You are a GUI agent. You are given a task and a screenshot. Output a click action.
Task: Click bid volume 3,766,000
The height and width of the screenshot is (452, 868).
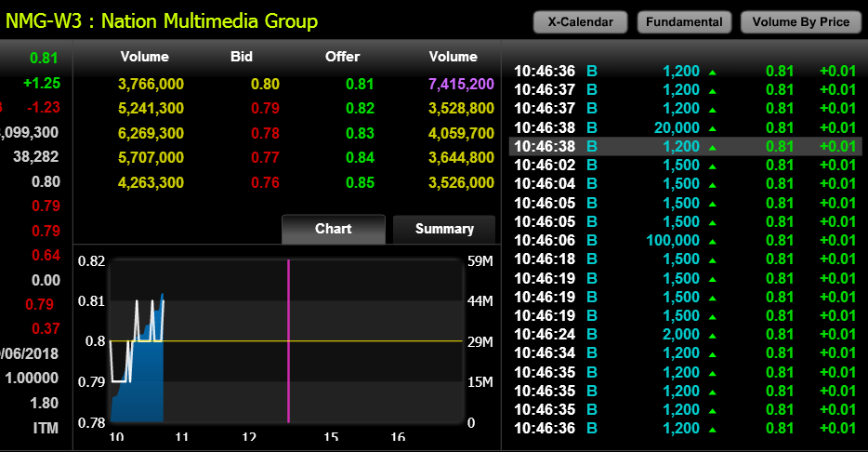[151, 85]
